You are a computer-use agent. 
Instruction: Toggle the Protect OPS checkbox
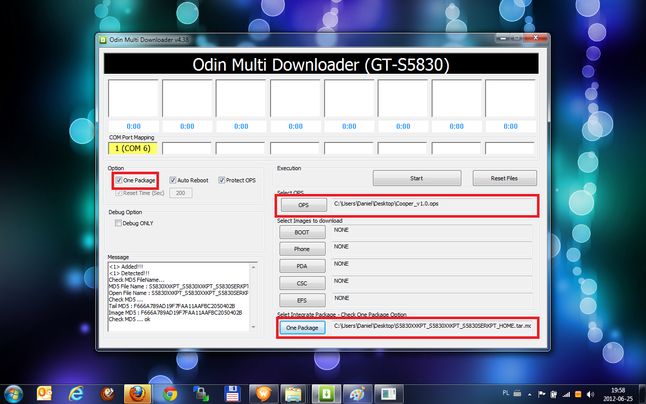pyautogui.click(x=221, y=180)
